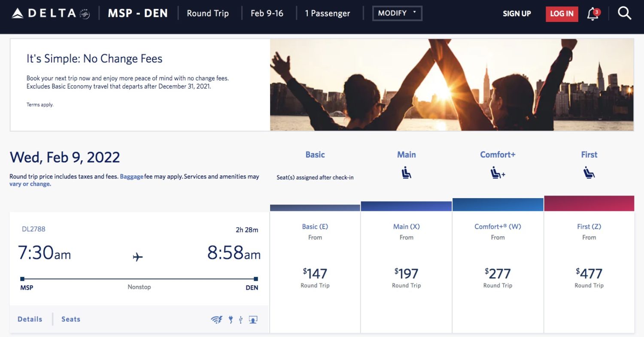Click the LOG IN button
This screenshot has height=337, width=644.
click(562, 13)
